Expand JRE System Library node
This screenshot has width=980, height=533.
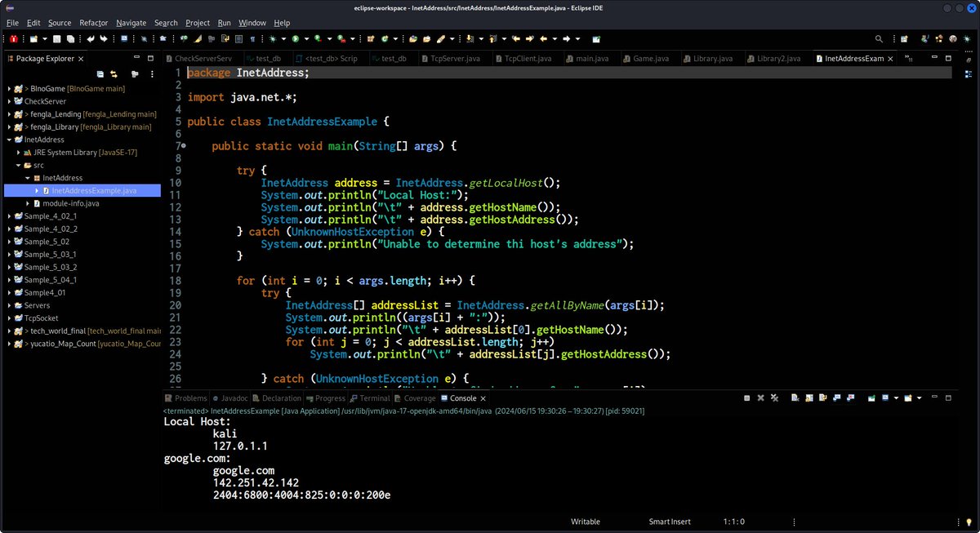coord(18,152)
